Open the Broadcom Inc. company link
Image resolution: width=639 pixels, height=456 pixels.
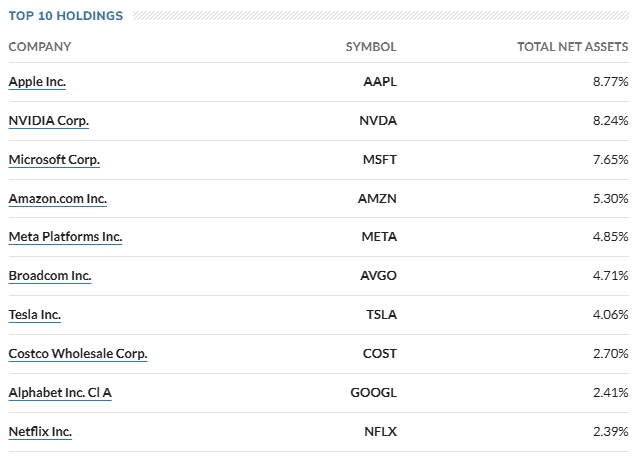pos(50,276)
